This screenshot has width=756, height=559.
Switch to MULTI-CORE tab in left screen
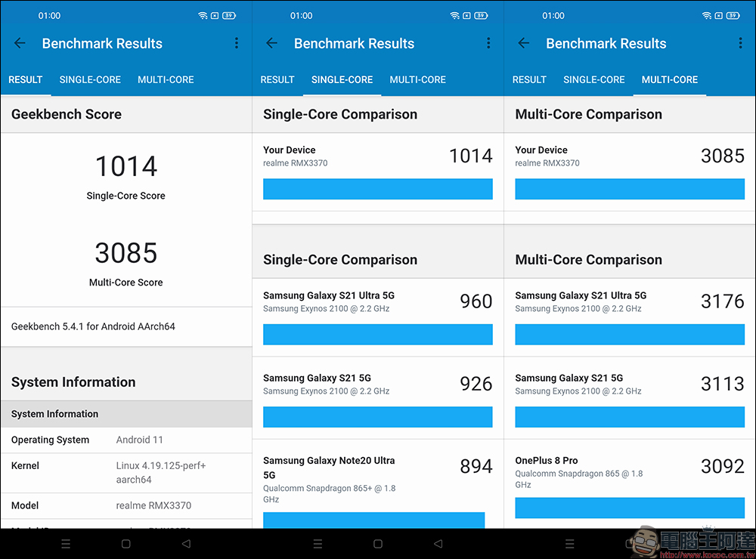166,79
